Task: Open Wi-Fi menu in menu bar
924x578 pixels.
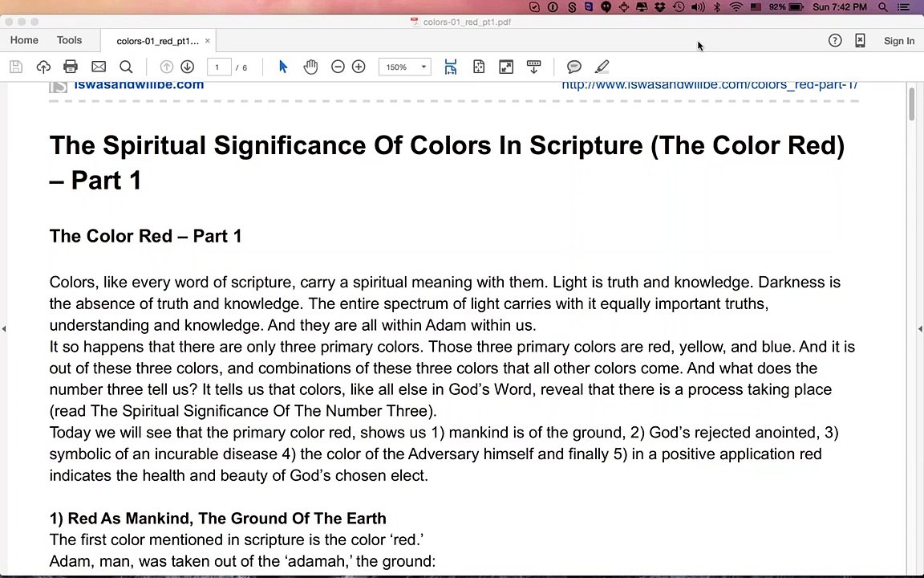Action: pos(736,7)
